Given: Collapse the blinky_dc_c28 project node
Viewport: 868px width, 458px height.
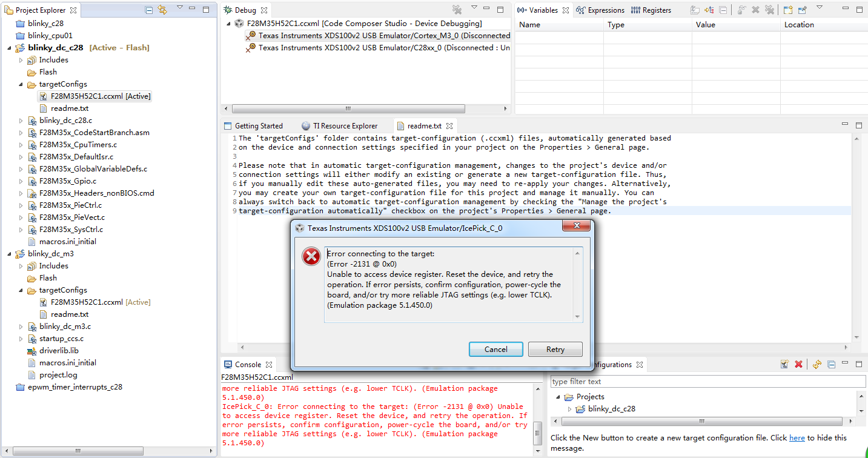Looking at the screenshot, I should (x=8, y=48).
